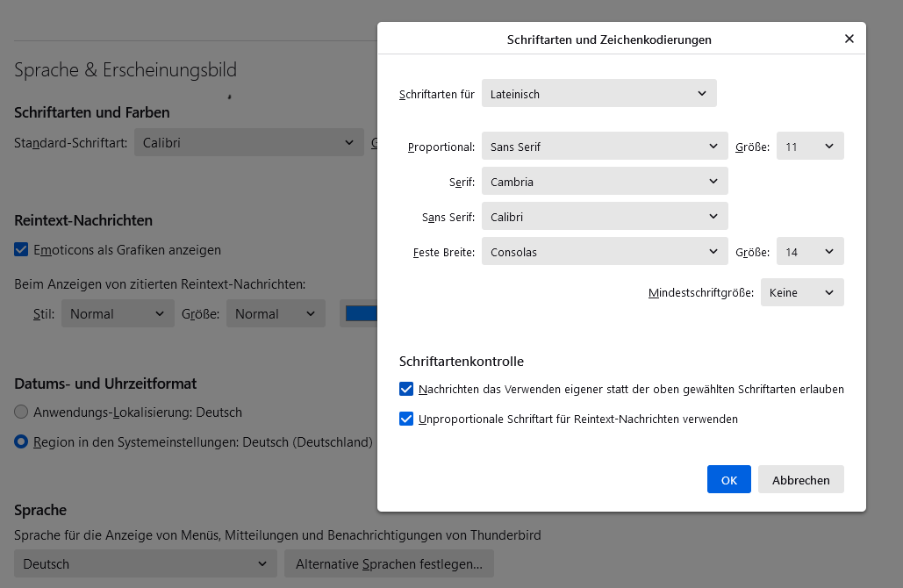903x588 pixels.
Task: Disable 'Emoticons als Grafiken anzeigen' checkbox
Action: point(22,250)
